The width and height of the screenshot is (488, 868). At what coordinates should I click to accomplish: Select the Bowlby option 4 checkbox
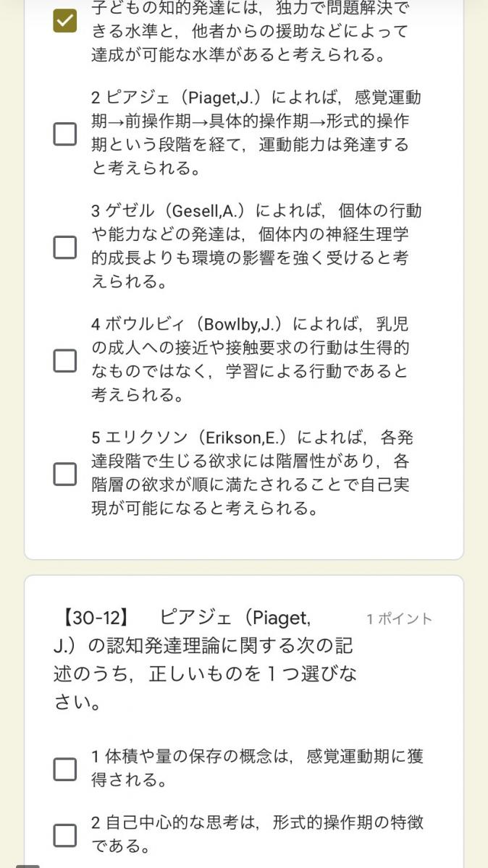point(65,359)
